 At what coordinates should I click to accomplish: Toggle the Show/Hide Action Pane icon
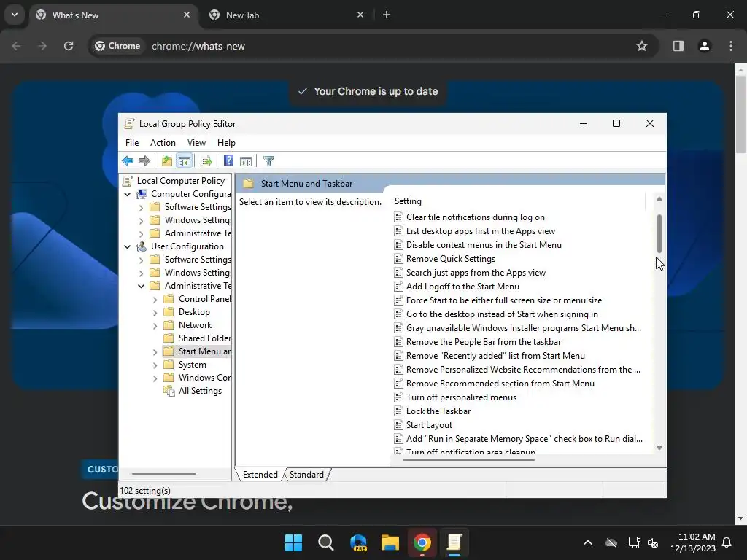pos(246,161)
